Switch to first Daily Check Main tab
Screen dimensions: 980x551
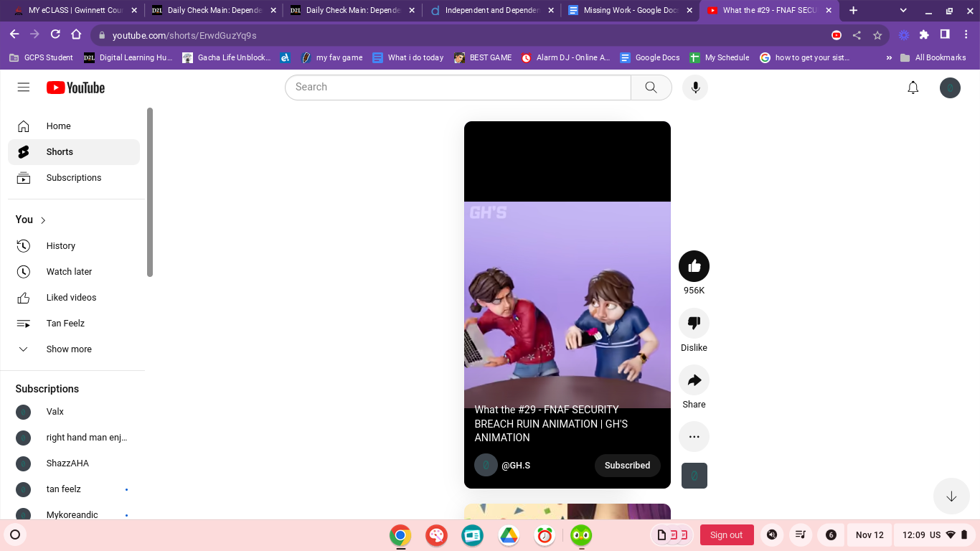(212, 11)
